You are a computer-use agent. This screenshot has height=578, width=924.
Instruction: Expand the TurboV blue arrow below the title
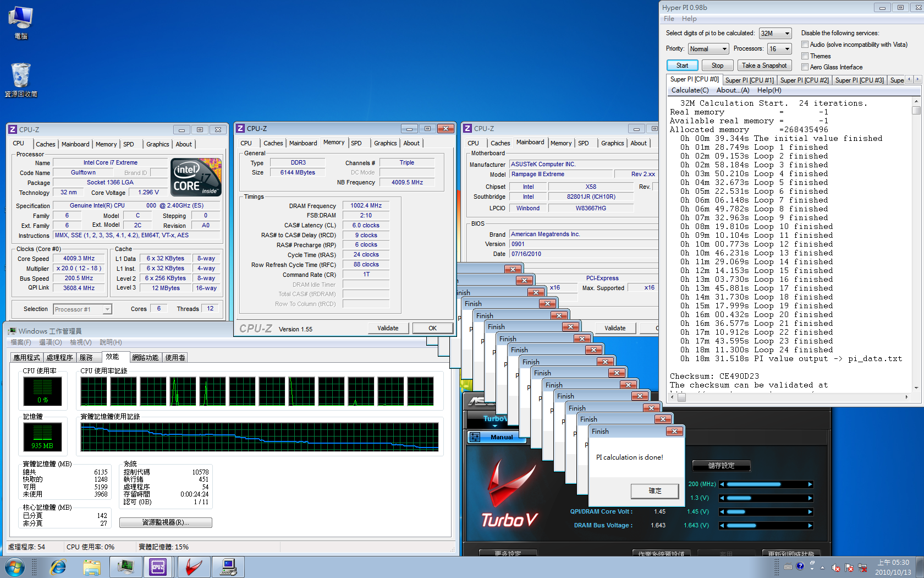(x=494, y=426)
